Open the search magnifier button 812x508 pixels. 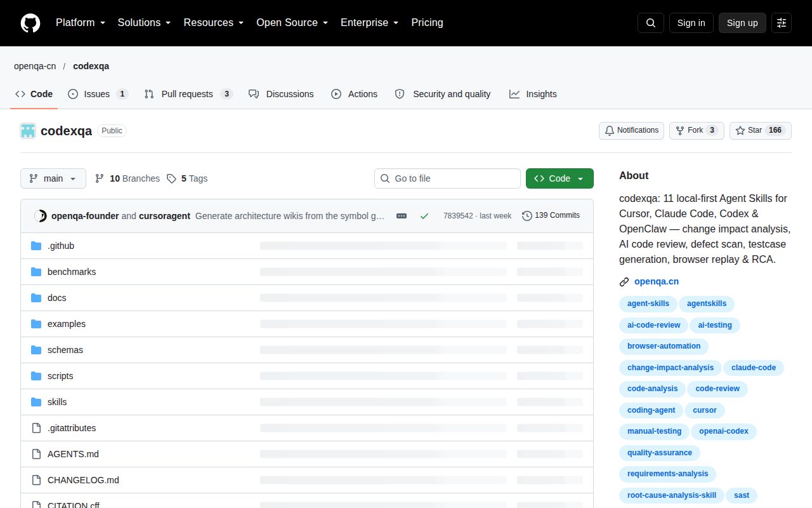651,23
